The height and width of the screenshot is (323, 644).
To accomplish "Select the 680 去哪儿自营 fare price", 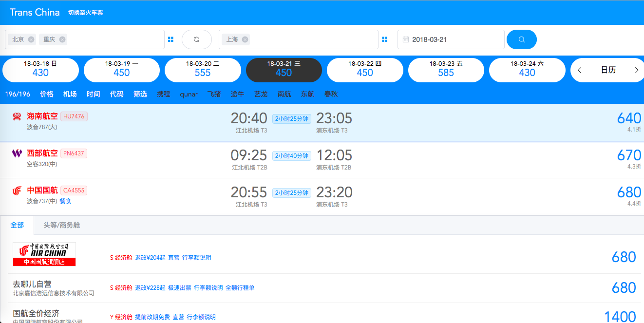I will pos(624,287).
